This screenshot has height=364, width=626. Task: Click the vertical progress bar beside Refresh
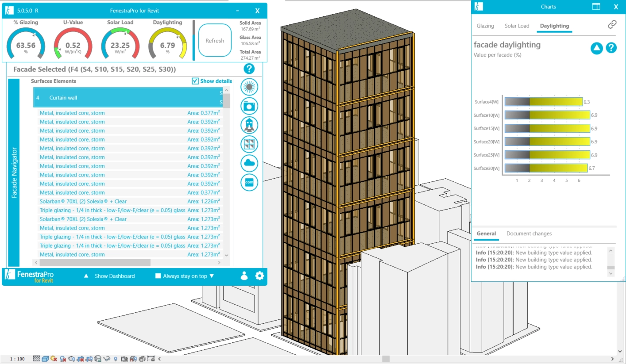pyautogui.click(x=193, y=40)
